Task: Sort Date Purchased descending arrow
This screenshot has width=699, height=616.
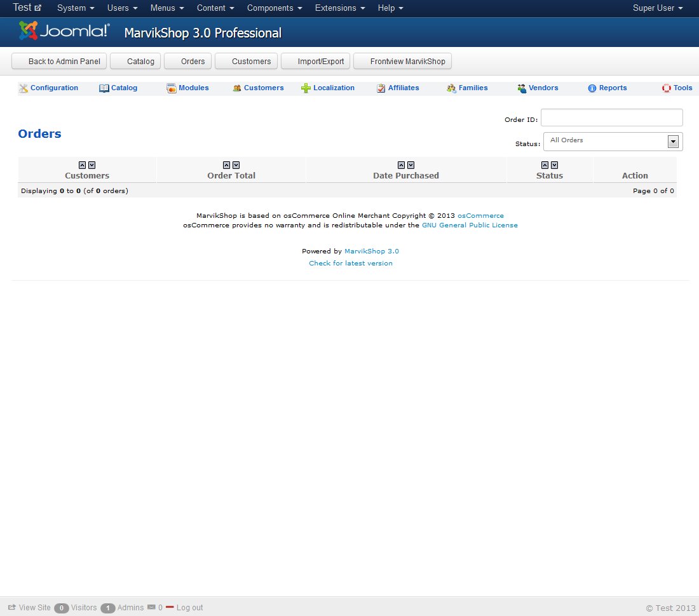Action: tap(411, 165)
